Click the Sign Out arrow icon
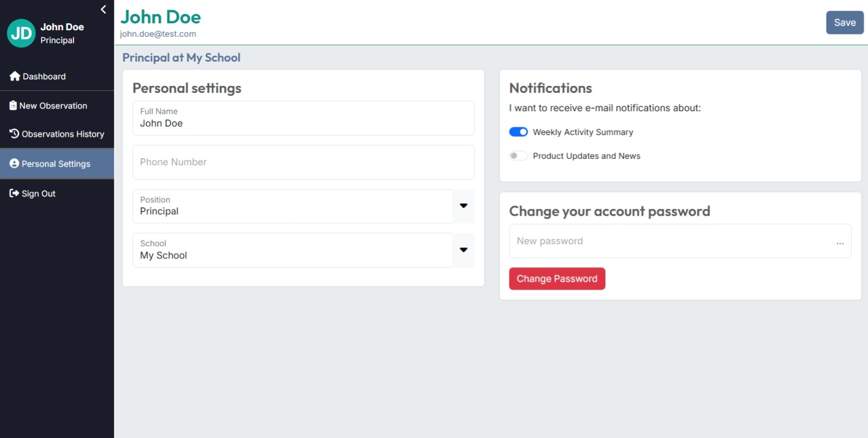The image size is (868, 438). [14, 193]
